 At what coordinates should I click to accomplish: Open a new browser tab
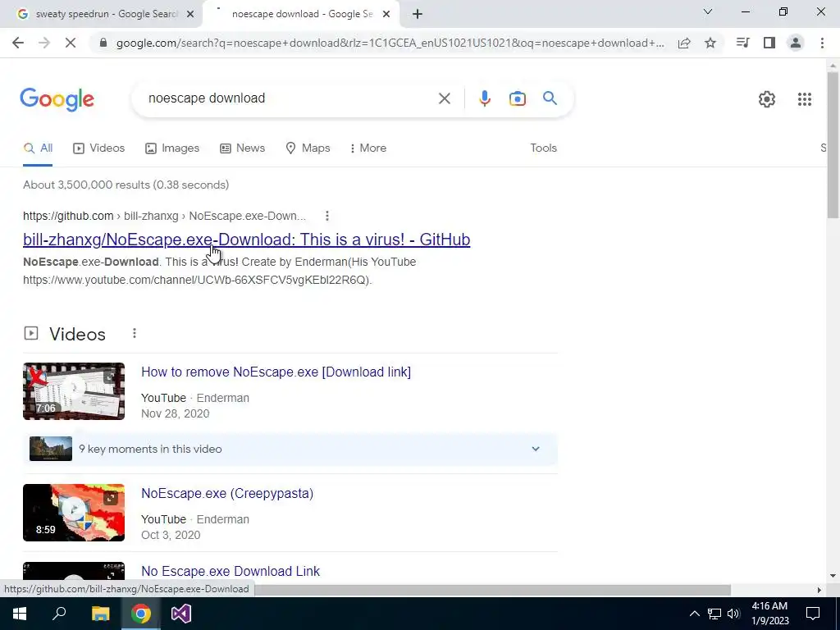click(418, 14)
